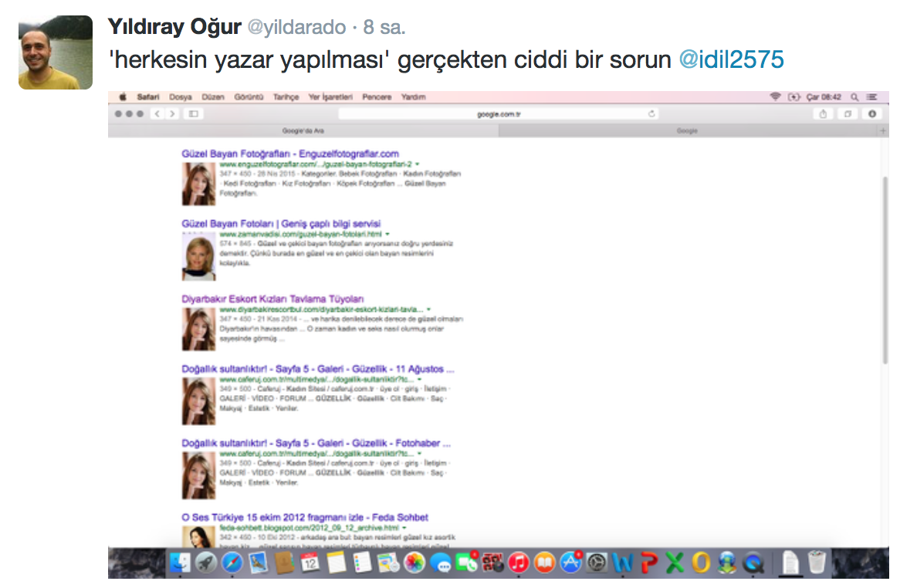Click the Share icon in Safari toolbar
Viewport: 900px width, 588px height.
click(x=824, y=113)
